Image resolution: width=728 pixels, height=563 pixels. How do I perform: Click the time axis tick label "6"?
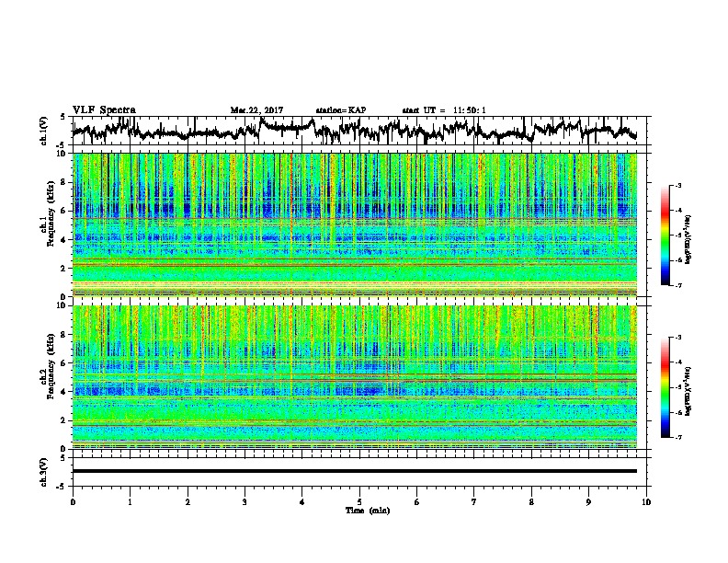(x=417, y=502)
